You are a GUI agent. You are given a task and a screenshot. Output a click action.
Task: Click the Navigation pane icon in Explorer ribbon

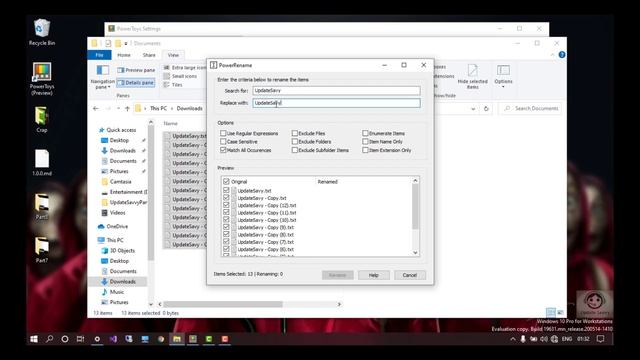[102, 71]
